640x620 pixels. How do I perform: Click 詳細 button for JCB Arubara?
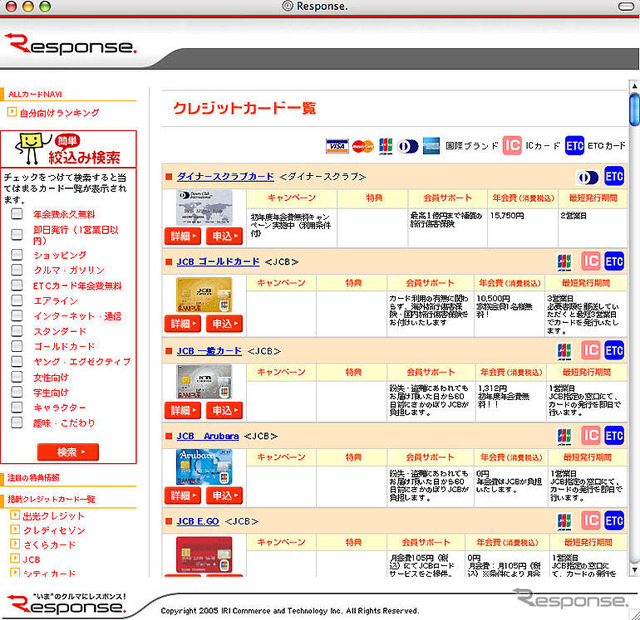click(x=182, y=496)
